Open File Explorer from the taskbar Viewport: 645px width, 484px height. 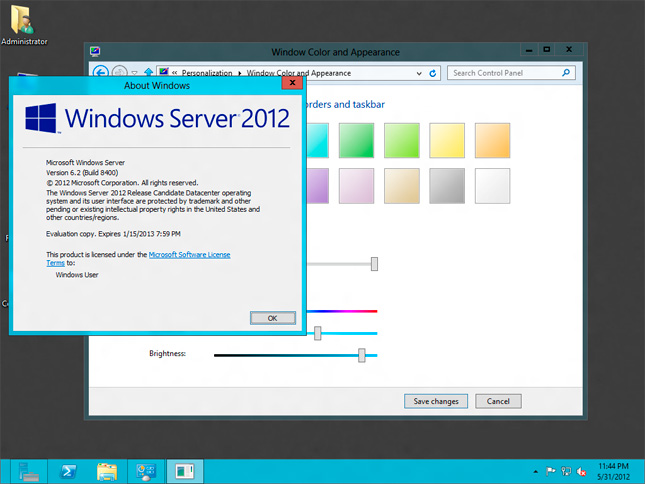coord(107,472)
